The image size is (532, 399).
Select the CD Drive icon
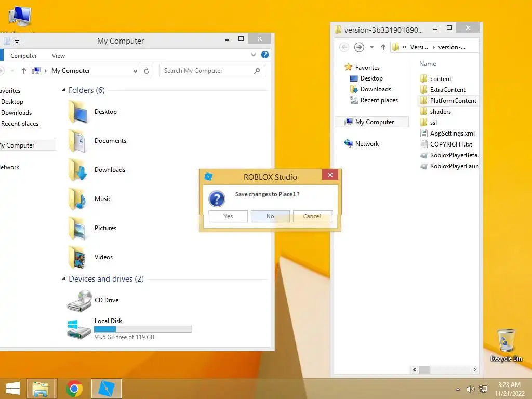click(x=79, y=301)
